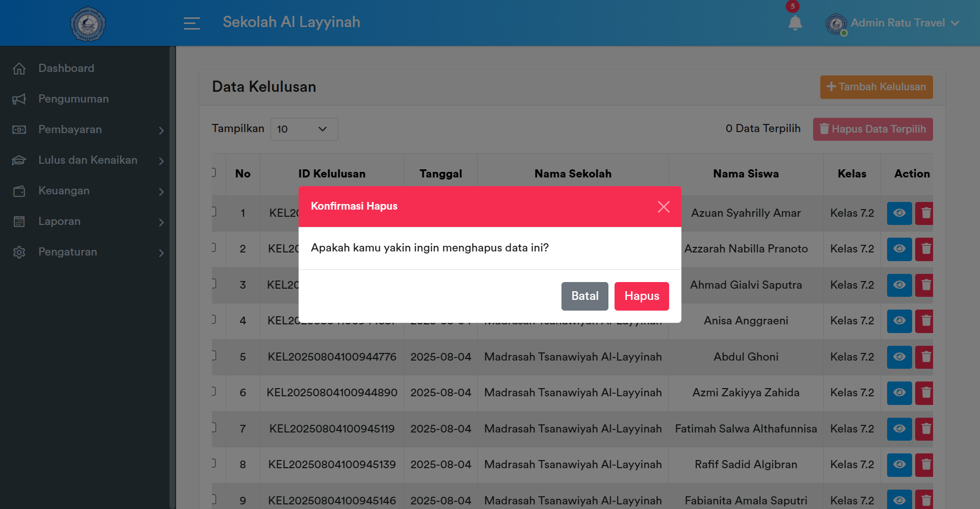Click the Dashboard home icon
Image resolution: width=980 pixels, height=509 pixels.
19,68
